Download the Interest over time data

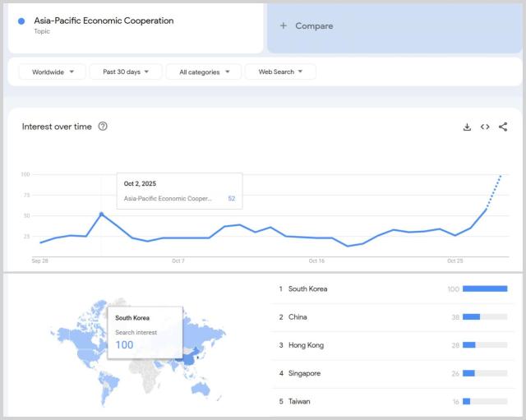click(467, 127)
